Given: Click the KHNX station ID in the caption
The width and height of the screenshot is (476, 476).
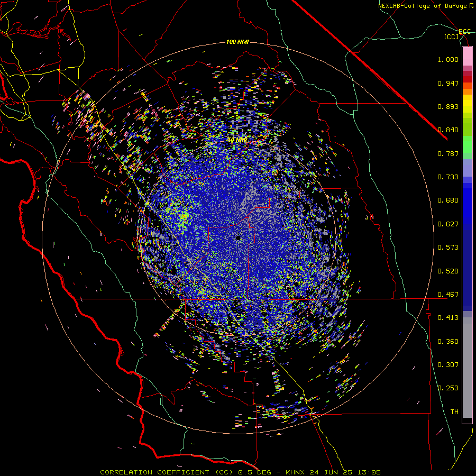Looking at the screenshot, I should (295, 472).
